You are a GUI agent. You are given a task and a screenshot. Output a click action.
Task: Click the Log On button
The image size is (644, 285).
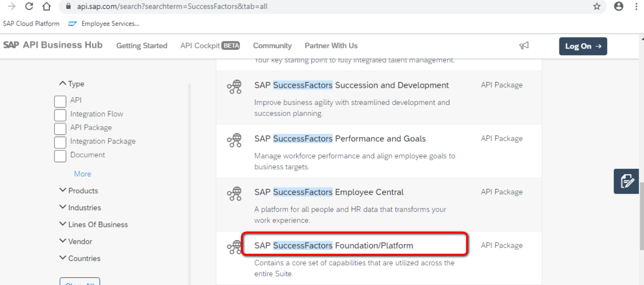(583, 46)
